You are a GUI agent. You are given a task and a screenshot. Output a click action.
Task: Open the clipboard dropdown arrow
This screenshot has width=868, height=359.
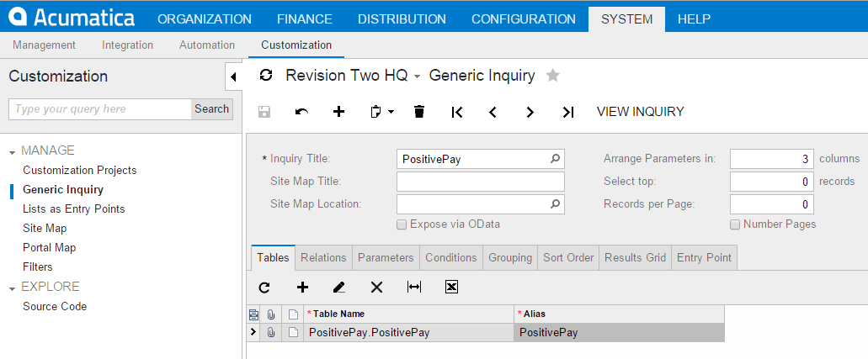pos(391,112)
